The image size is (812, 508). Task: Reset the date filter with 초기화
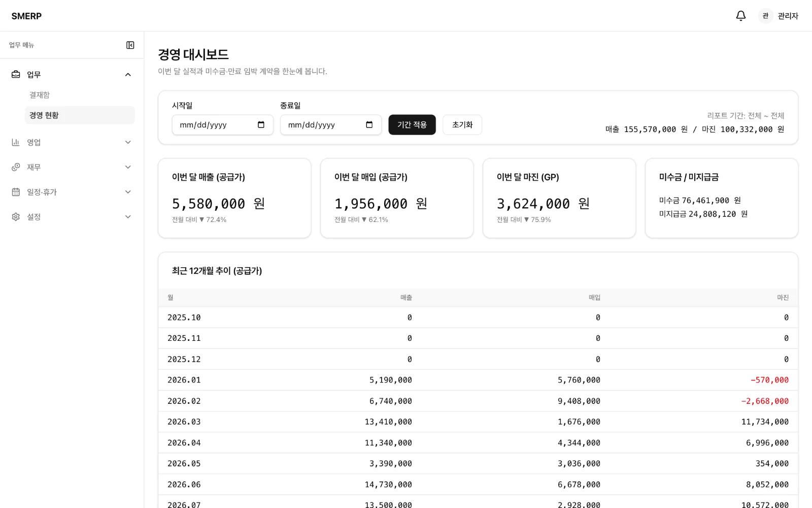[462, 125]
